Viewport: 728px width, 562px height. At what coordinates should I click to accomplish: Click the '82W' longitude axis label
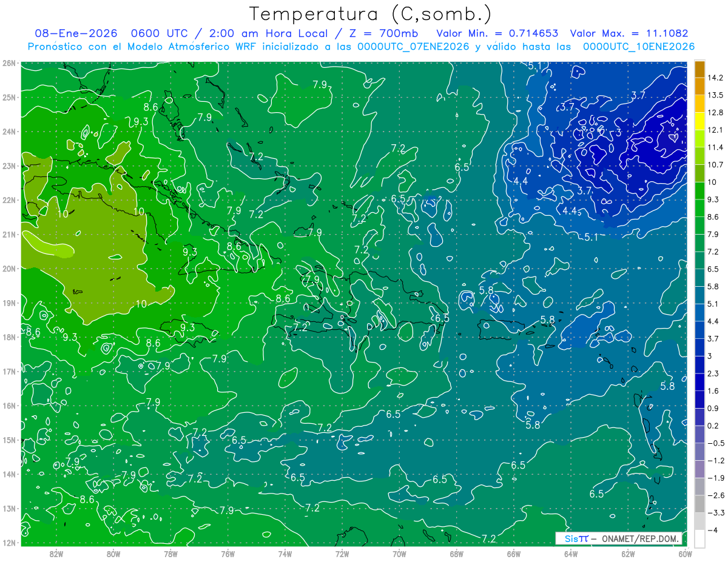[x=56, y=554]
